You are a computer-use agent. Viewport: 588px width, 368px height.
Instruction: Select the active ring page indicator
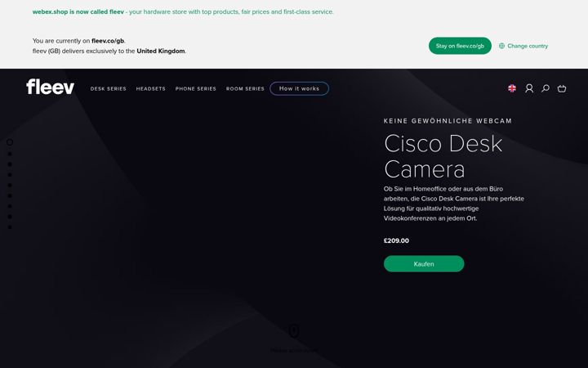[10, 142]
